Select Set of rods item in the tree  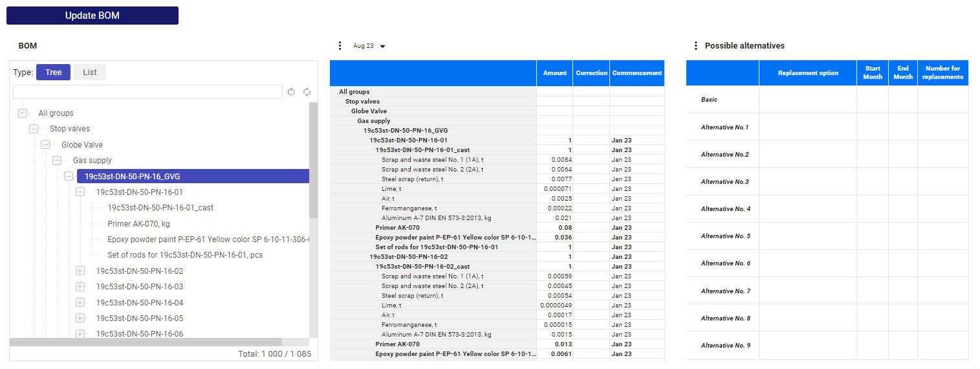click(x=185, y=255)
